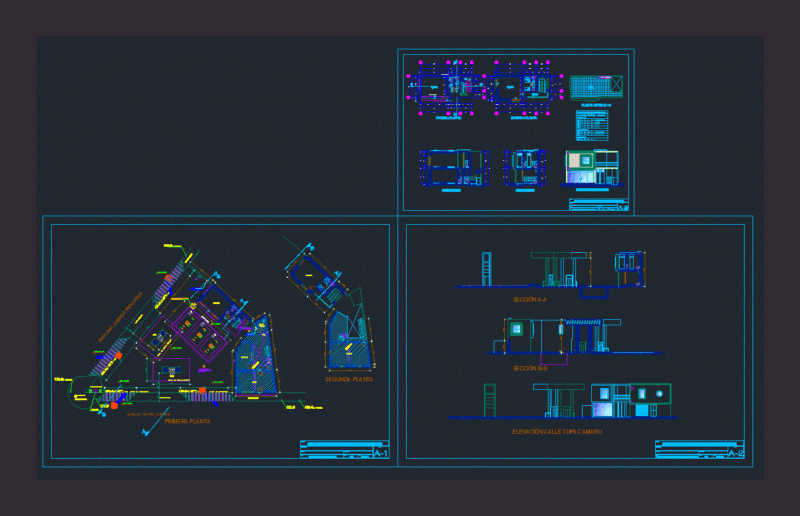The height and width of the screenshot is (516, 800).
Task: Click the orange street name below the site plan
Action: (148, 414)
